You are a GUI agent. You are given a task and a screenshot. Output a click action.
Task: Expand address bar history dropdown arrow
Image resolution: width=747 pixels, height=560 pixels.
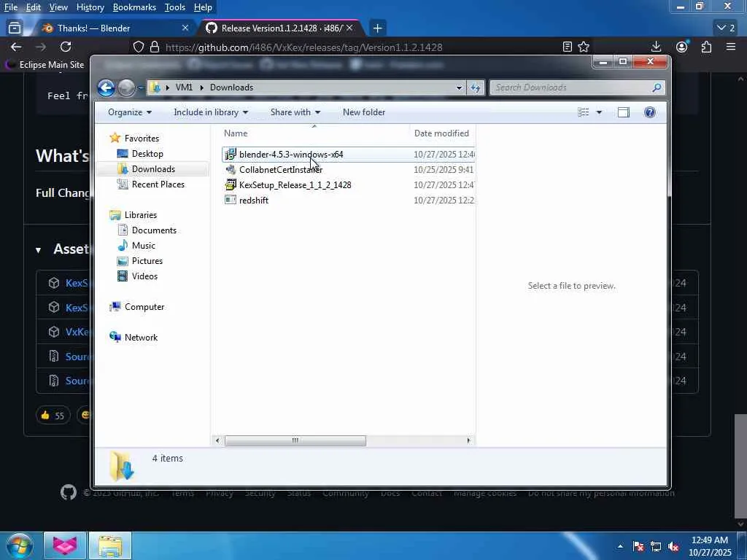pos(459,87)
